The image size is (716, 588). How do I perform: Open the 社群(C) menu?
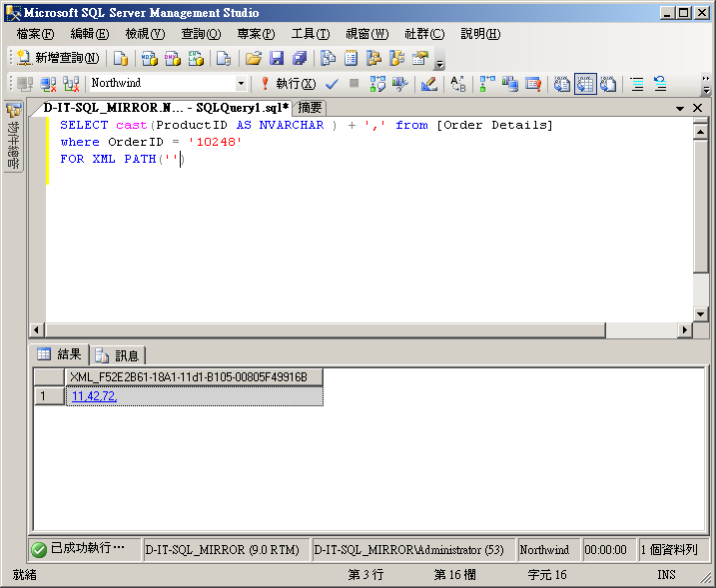[424, 34]
